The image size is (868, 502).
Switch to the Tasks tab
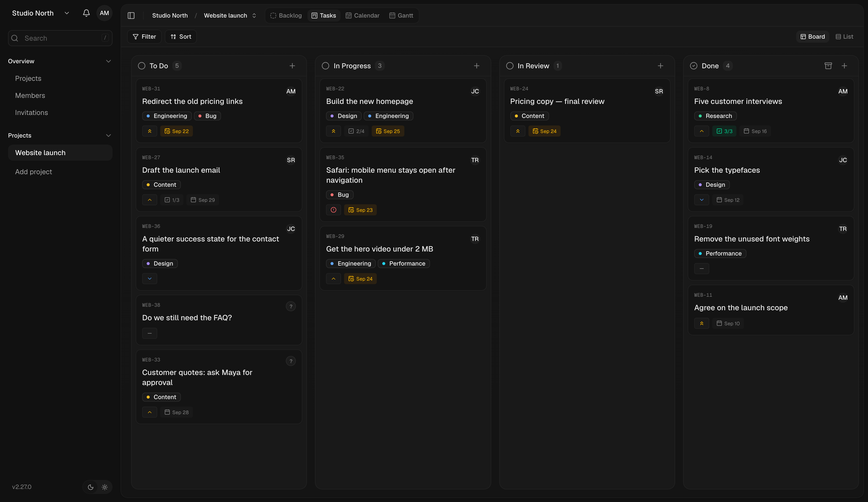point(324,16)
